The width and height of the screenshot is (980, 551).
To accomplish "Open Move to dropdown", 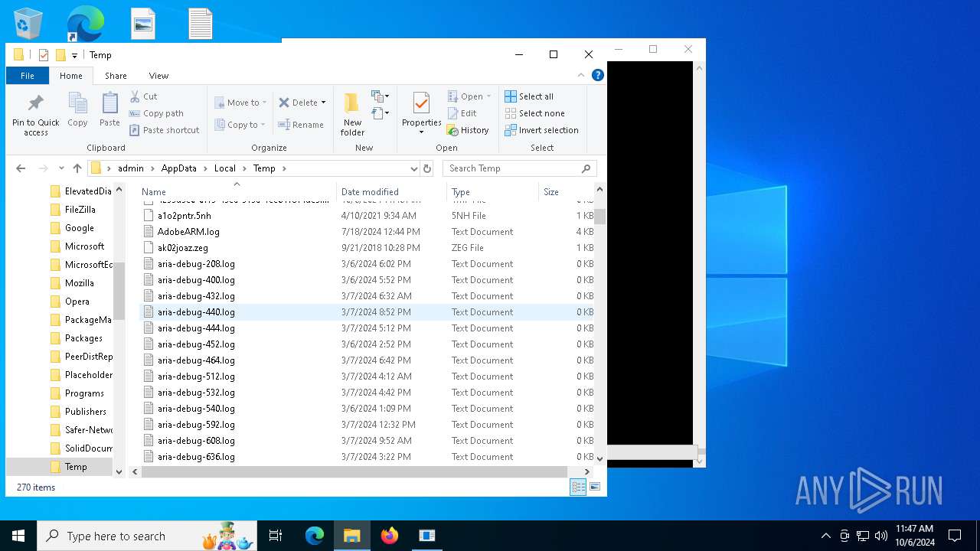I will pyautogui.click(x=240, y=103).
